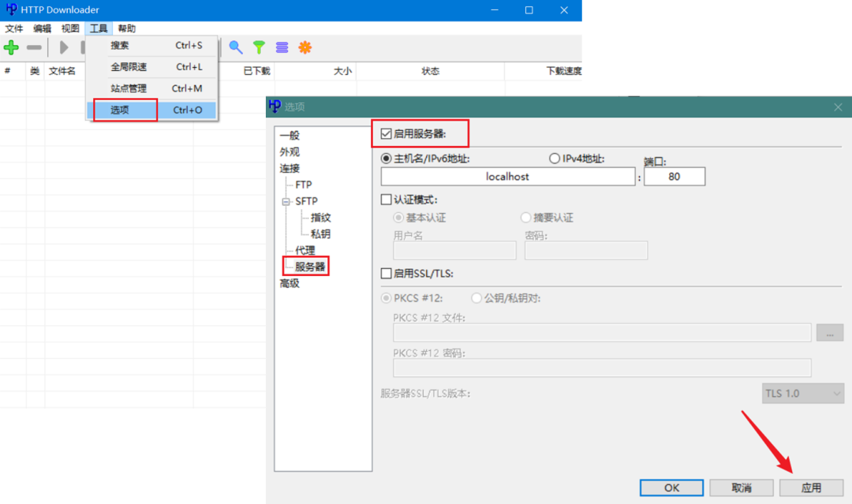Minimize the HTTP Downloader window
The width and height of the screenshot is (852, 504).
[495, 9]
